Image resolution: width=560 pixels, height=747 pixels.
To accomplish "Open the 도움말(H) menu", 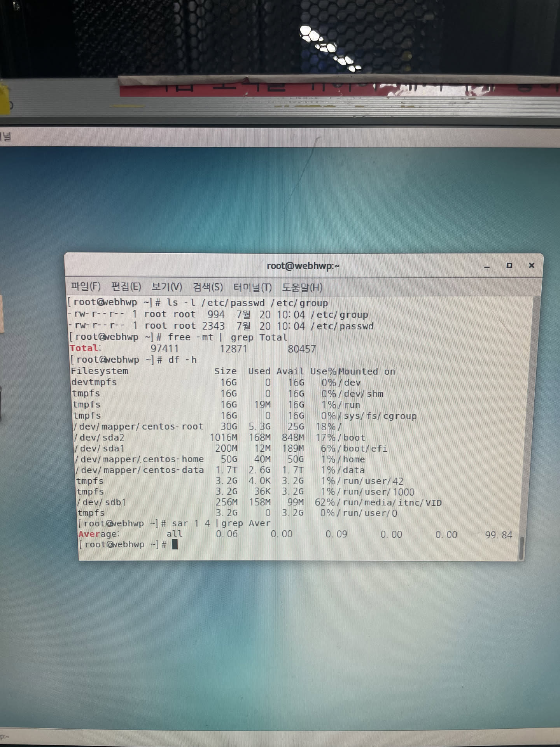I will (x=302, y=288).
